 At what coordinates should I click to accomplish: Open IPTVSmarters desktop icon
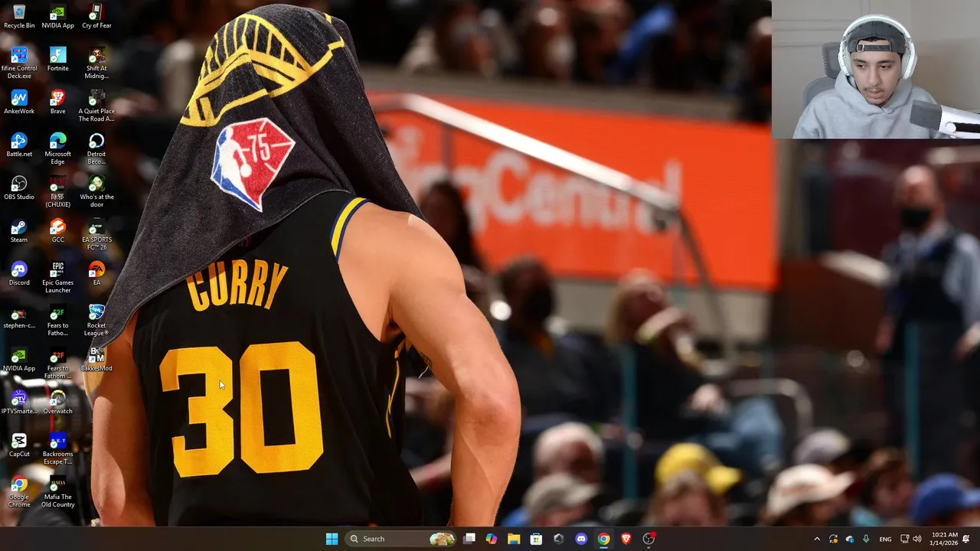point(19,403)
